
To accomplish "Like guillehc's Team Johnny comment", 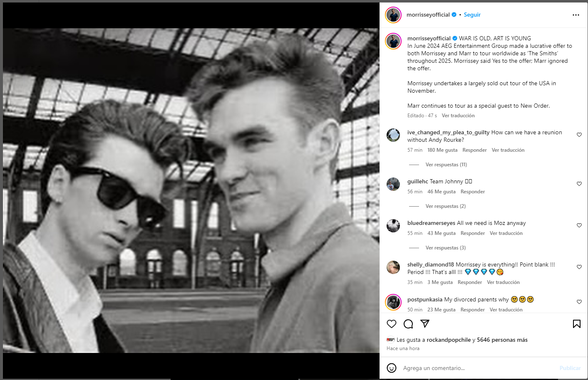I will [x=579, y=184].
